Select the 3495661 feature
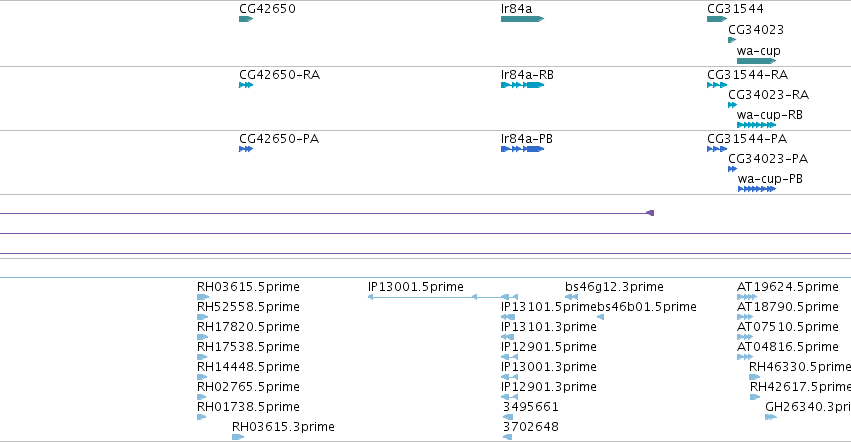 tap(508, 418)
